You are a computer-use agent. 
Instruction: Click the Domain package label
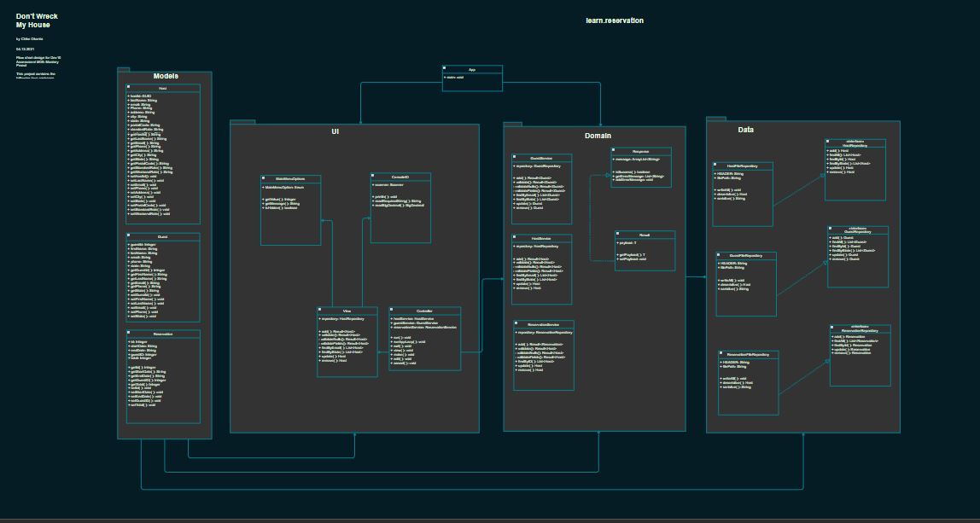point(598,135)
